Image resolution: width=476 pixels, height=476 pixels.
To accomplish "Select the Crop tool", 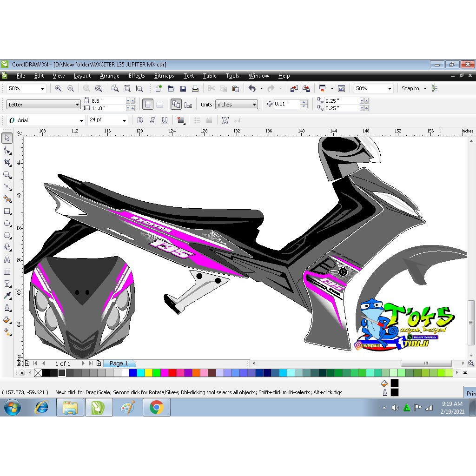I will pos(7,163).
